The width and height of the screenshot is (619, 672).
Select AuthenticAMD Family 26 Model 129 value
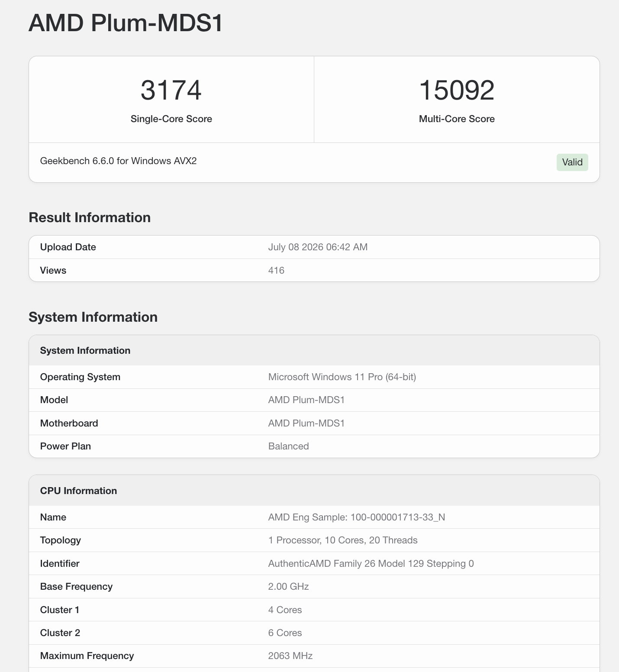(x=371, y=564)
